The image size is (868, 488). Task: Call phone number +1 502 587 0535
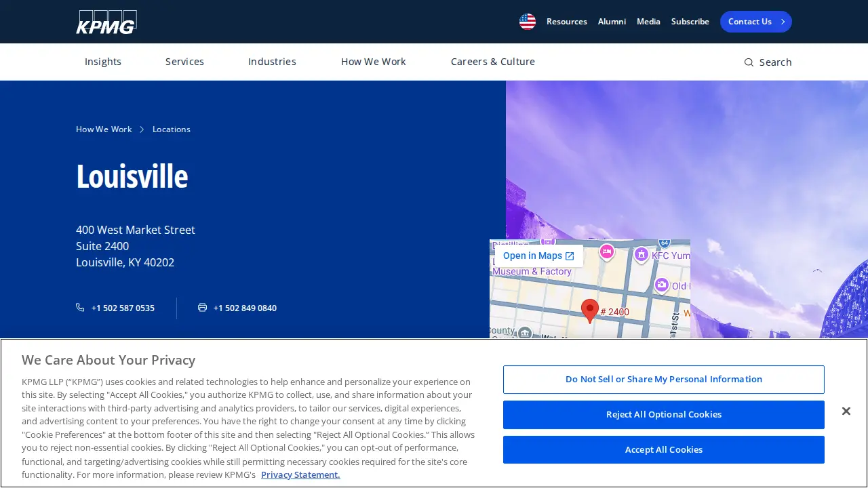[x=123, y=308]
